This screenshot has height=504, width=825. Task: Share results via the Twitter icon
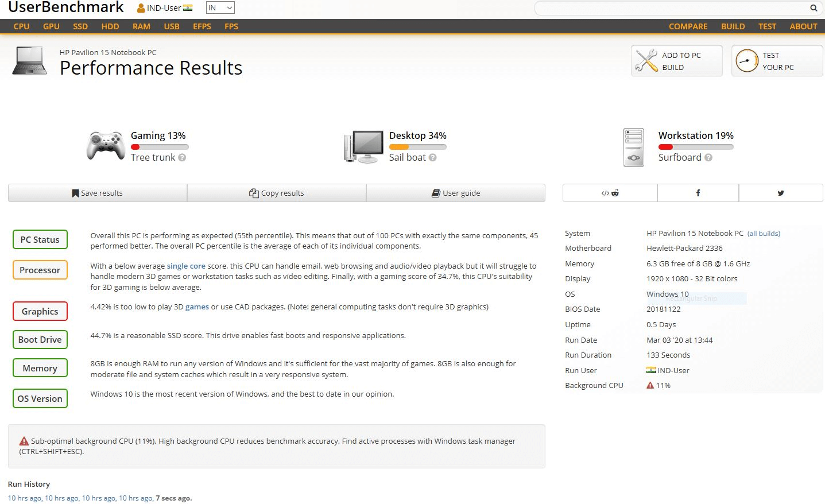(x=780, y=193)
